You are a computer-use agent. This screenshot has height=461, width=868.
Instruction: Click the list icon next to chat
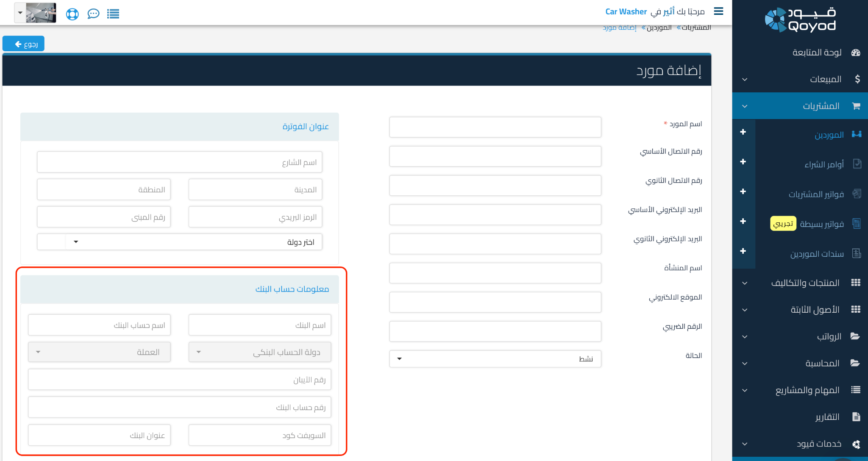click(x=113, y=14)
